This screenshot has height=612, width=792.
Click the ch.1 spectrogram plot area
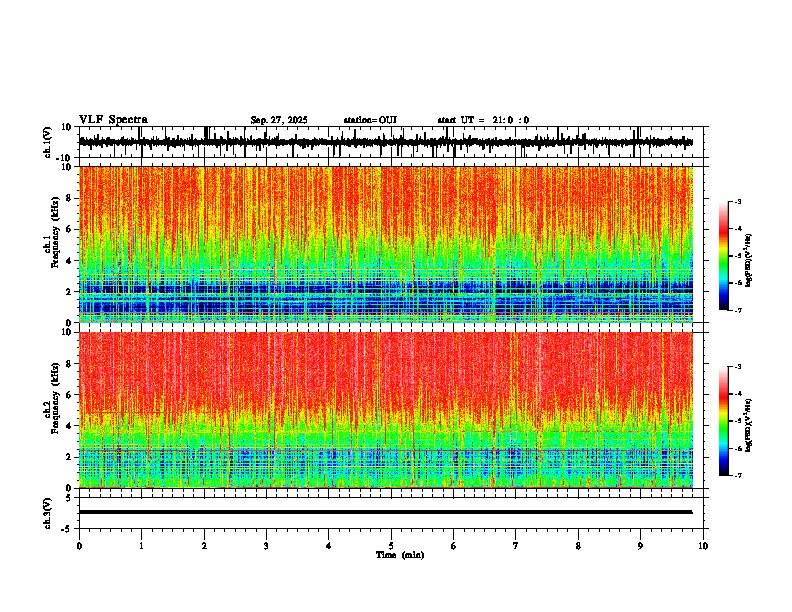(386, 244)
